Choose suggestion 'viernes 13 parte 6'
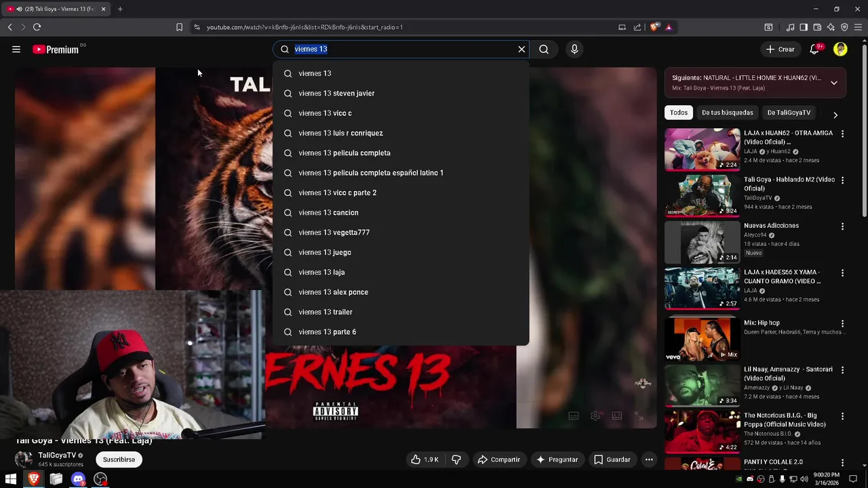 point(401,331)
